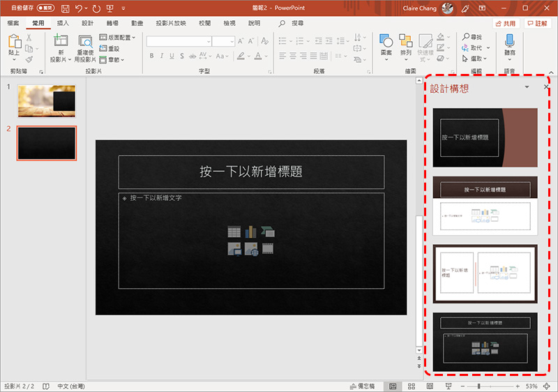This screenshot has width=558, height=392.
Task: Click the Dictate microphone icon
Action: (x=510, y=41)
